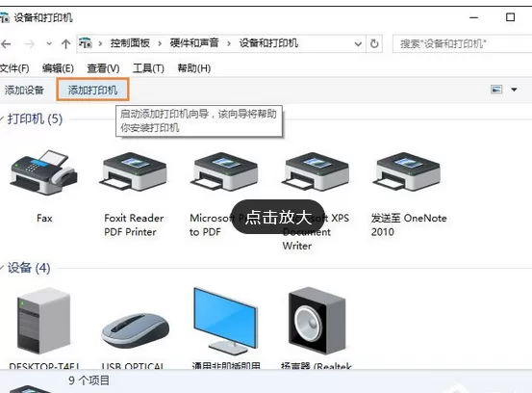The height and width of the screenshot is (393, 532).
Task: Navigate to 硬件和声音 breadcrumb
Action: point(194,43)
